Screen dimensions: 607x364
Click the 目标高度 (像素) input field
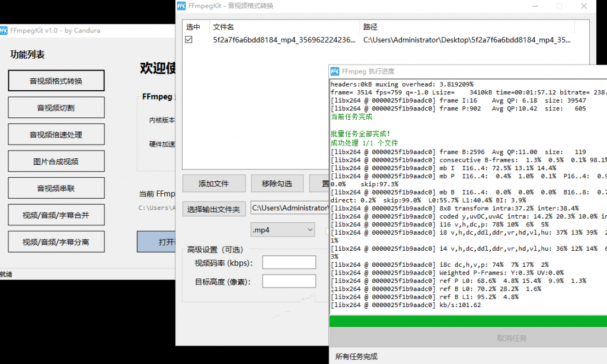289,281
